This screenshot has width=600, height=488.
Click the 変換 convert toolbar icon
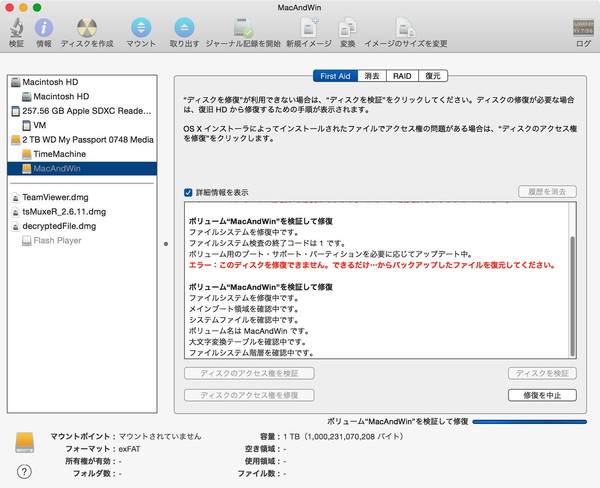[347, 28]
